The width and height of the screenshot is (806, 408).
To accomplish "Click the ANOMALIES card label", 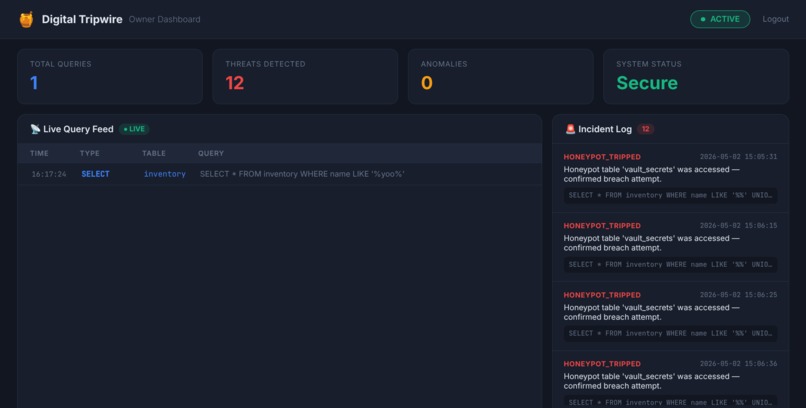I will click(444, 64).
